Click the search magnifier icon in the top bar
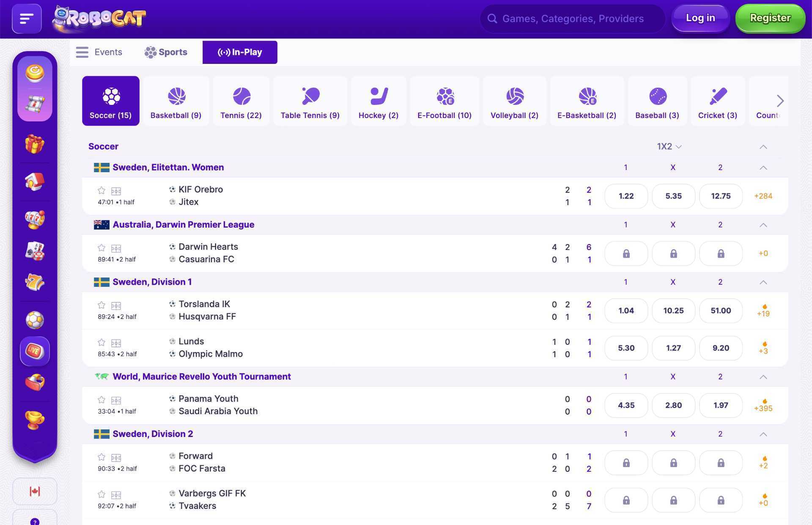Viewport: 812px width, 525px height. (x=492, y=19)
